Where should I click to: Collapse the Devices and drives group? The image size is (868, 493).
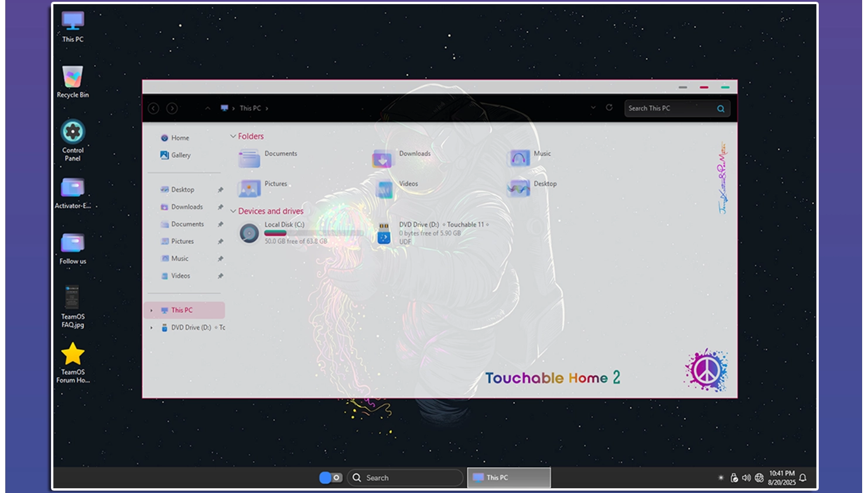[233, 211]
